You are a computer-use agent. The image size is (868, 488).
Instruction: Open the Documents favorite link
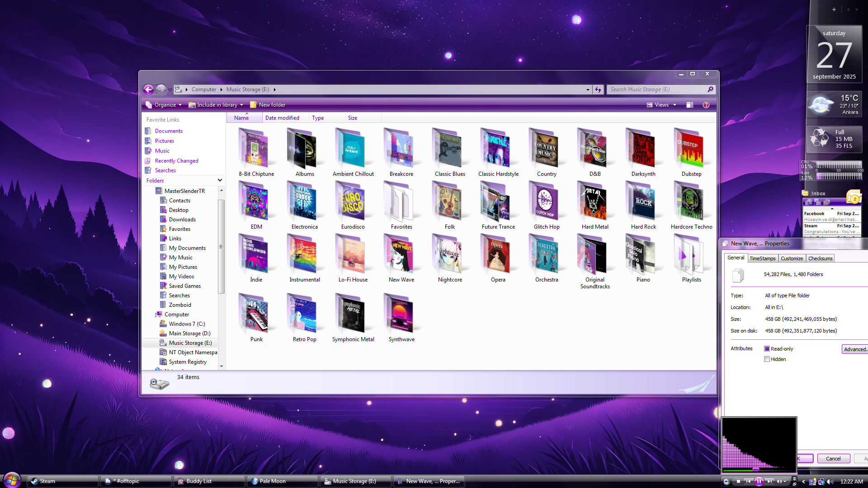(169, 131)
